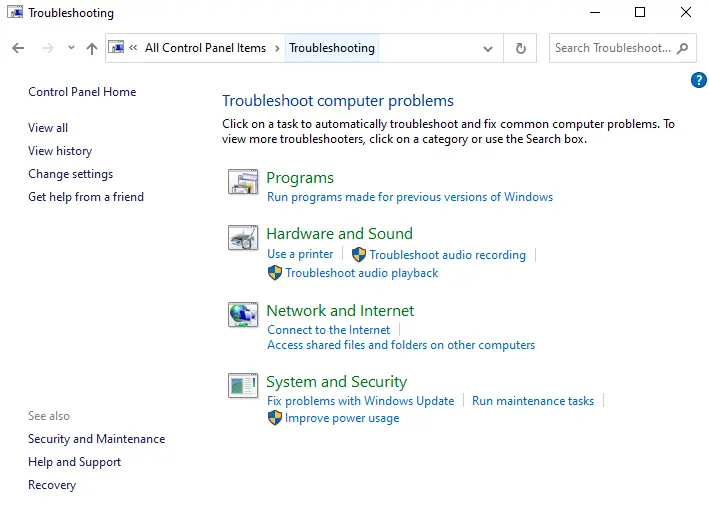Click Run maintenance tasks
The width and height of the screenshot is (709, 510).
pyautogui.click(x=533, y=401)
